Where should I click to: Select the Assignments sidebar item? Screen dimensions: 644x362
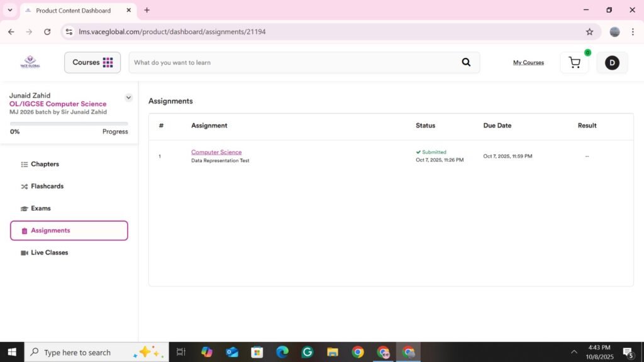(x=69, y=231)
